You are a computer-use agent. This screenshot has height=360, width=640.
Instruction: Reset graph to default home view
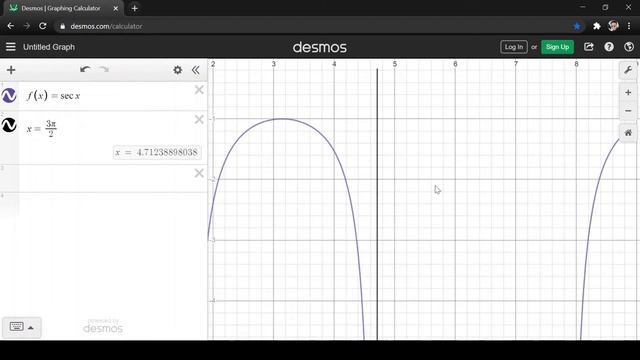(x=628, y=133)
